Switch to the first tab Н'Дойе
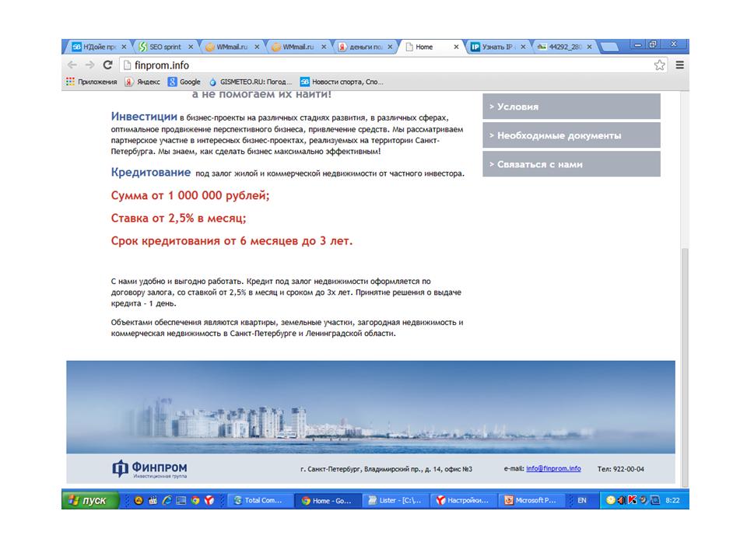 coord(99,47)
